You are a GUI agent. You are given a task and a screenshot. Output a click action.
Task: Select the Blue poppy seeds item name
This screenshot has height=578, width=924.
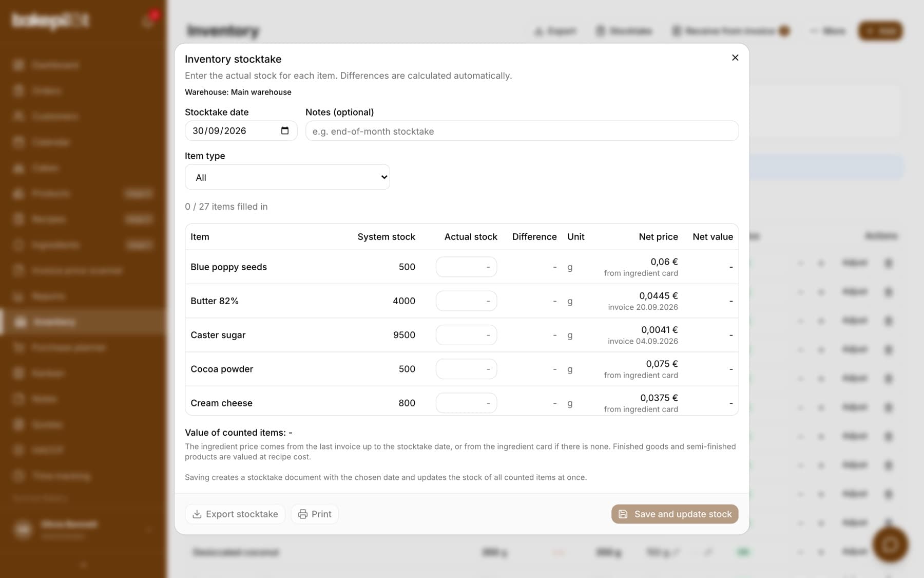[228, 267]
